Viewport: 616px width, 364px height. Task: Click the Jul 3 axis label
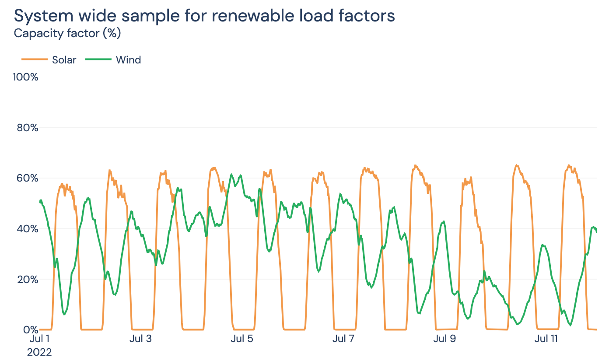click(x=140, y=338)
